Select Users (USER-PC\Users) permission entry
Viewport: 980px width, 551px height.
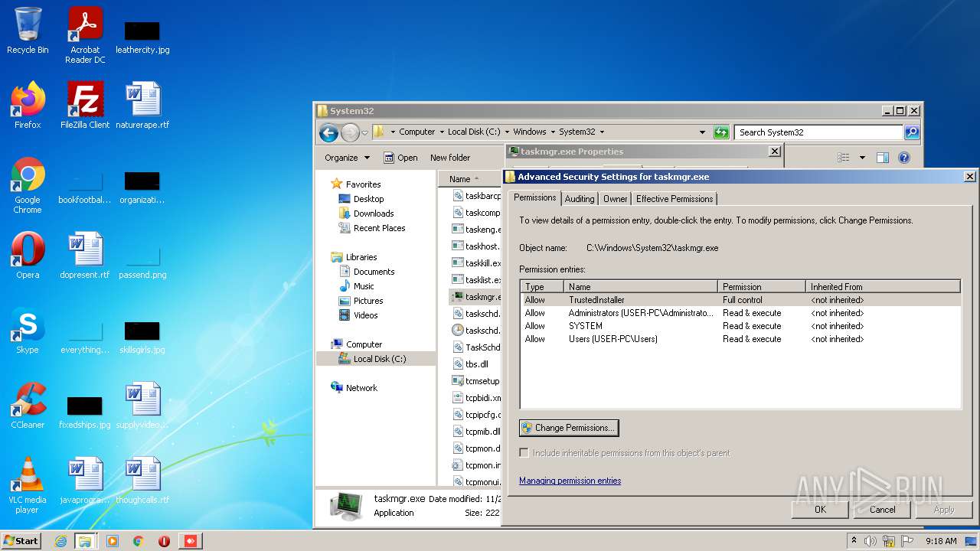coord(740,339)
